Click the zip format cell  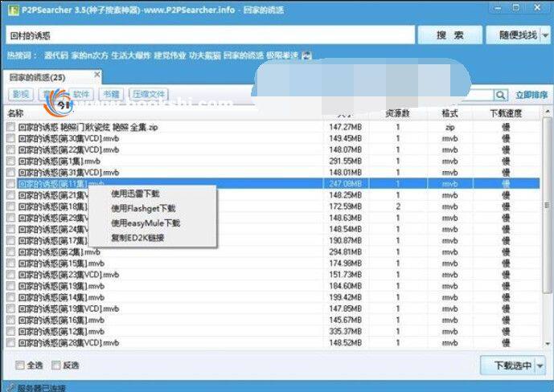(449, 127)
